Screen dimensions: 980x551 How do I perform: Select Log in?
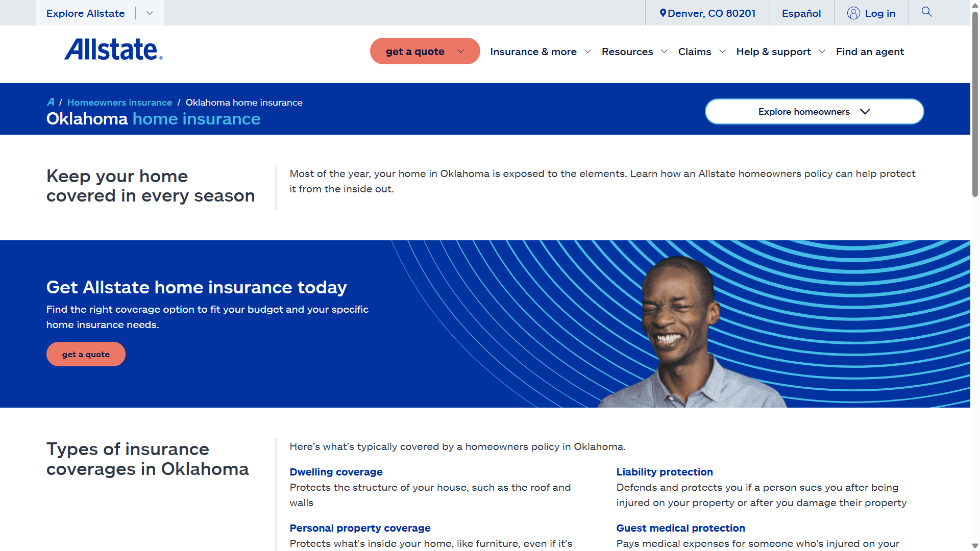(880, 13)
